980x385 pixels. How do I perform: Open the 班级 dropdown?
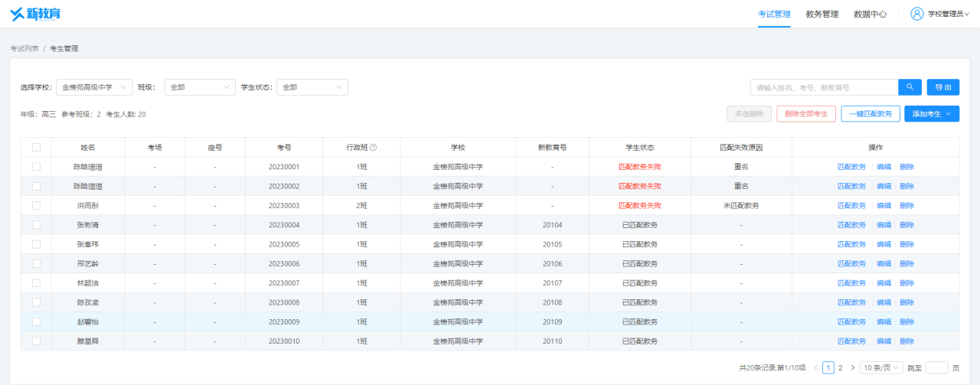click(200, 87)
